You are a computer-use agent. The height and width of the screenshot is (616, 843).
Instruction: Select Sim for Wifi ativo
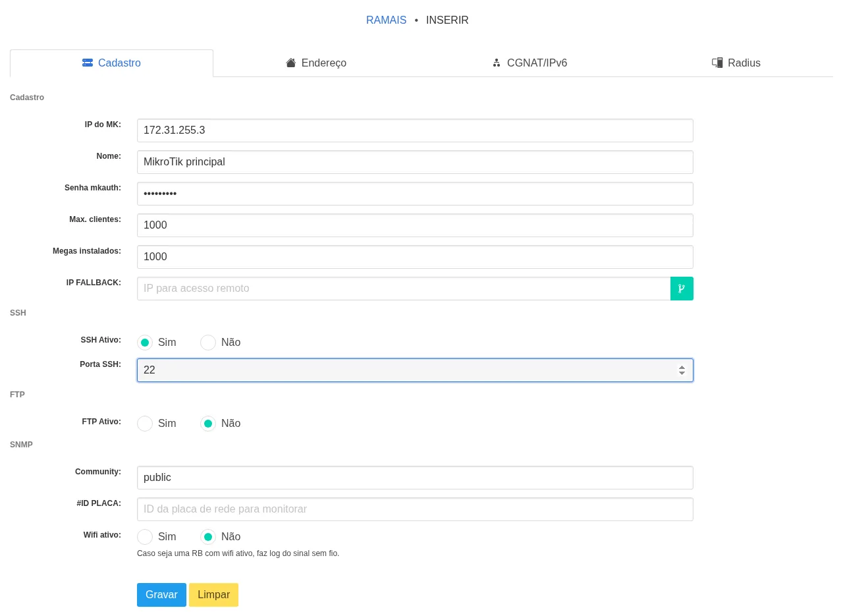(145, 537)
